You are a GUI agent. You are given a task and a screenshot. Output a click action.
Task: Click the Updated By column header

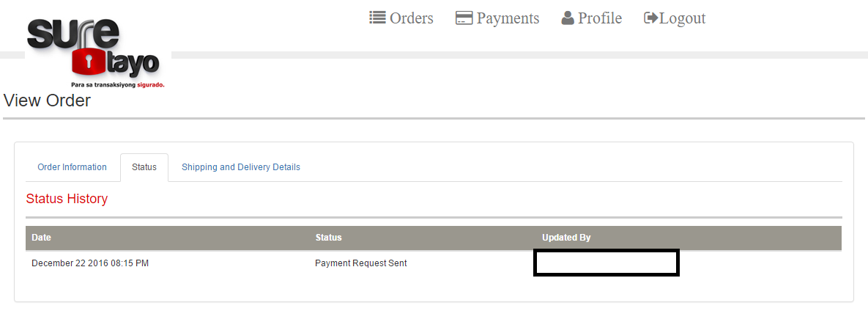(x=566, y=237)
